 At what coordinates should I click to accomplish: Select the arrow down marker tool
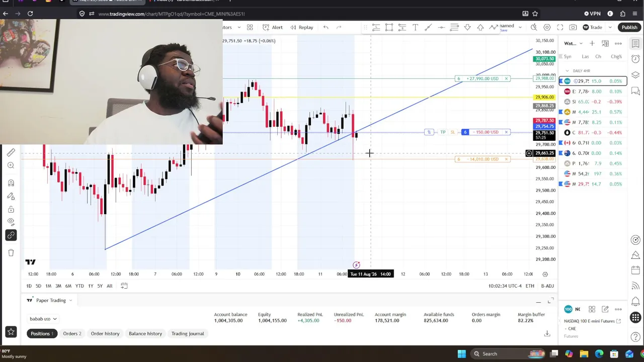click(467, 27)
